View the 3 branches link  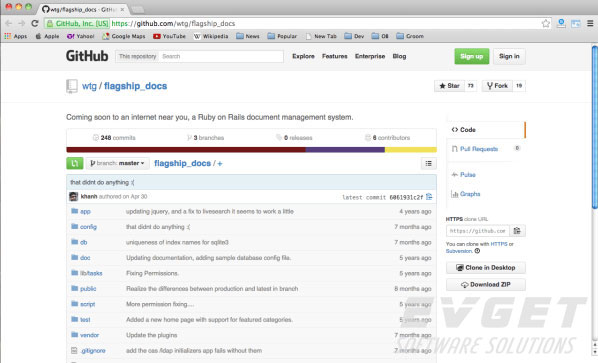tap(205, 138)
